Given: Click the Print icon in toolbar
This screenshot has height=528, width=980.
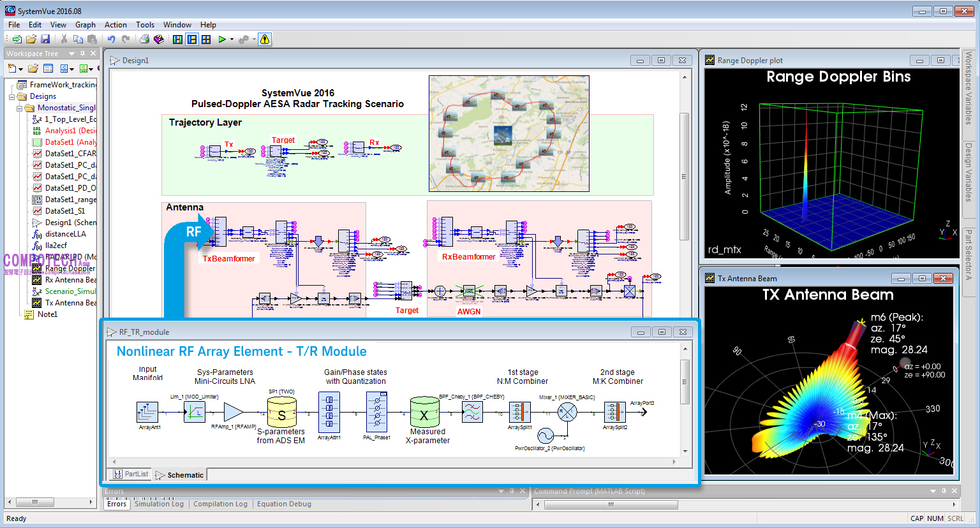Looking at the screenshot, I should 144,40.
